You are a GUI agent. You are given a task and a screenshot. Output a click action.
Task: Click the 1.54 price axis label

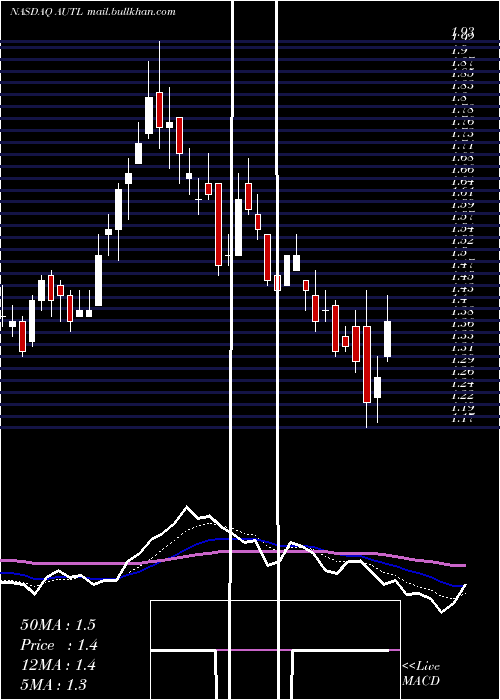click(463, 229)
